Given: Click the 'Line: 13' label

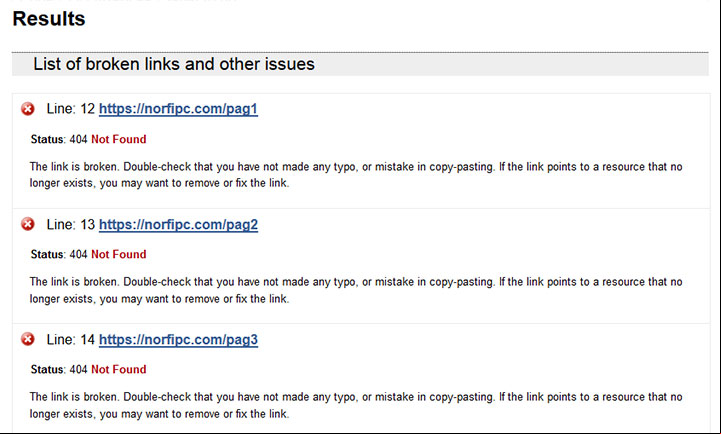Looking at the screenshot, I should (71, 224).
